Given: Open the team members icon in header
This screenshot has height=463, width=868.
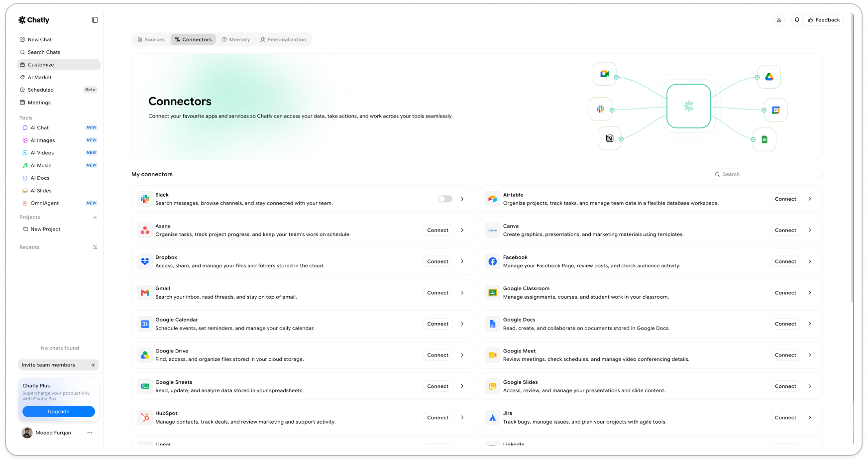Looking at the screenshot, I should pyautogui.click(x=779, y=20).
